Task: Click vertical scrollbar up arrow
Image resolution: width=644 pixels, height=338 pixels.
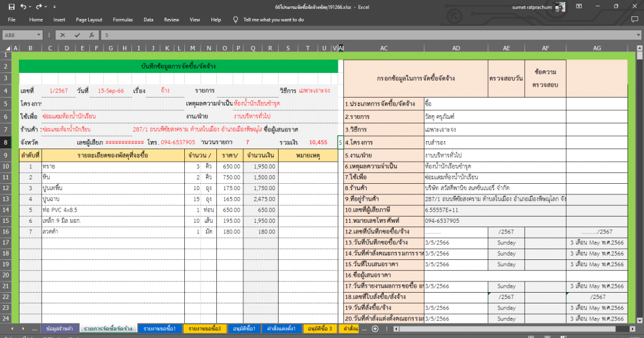Action: [x=640, y=48]
